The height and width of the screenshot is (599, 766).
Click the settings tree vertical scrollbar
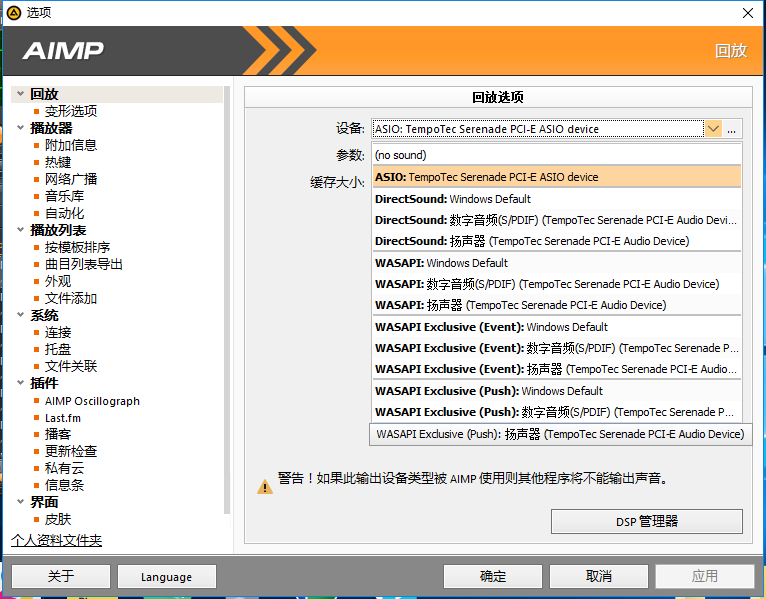pyautogui.click(x=227, y=300)
